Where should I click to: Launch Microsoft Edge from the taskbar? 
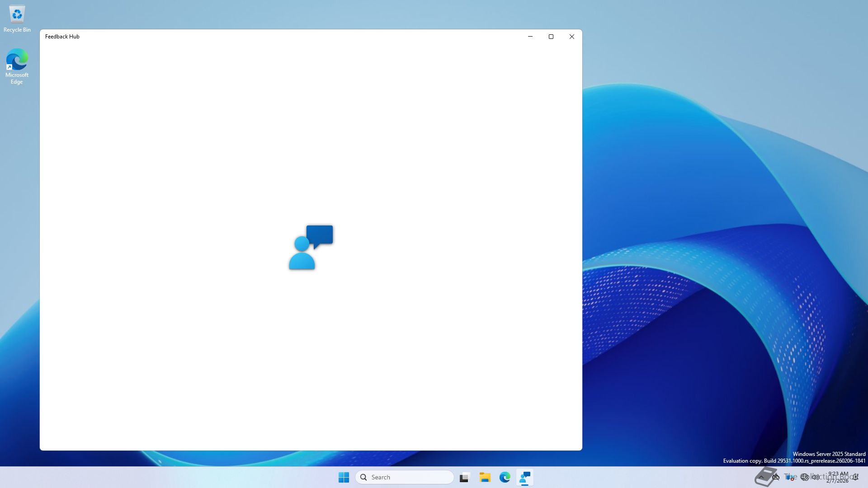coord(505,477)
